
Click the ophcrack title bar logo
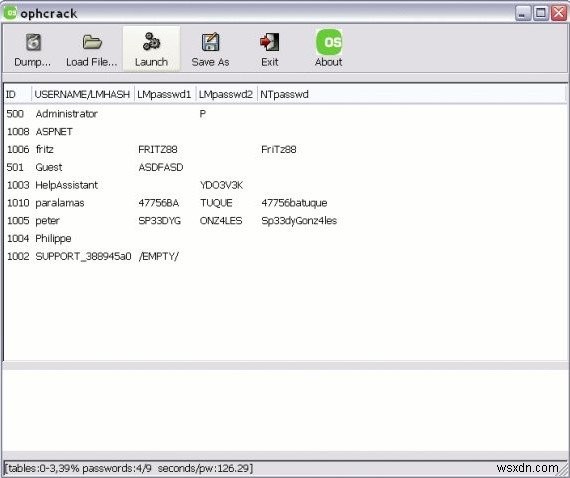[x=10, y=13]
